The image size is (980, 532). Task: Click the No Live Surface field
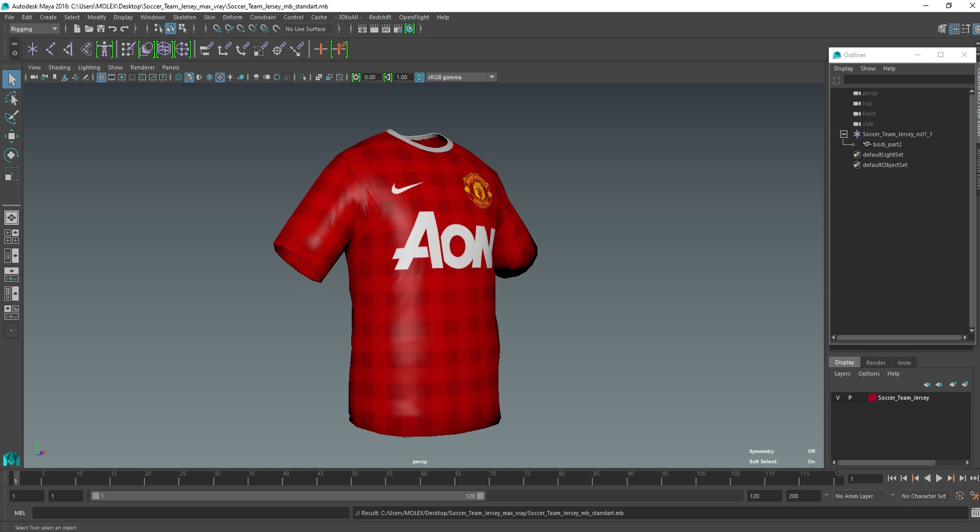point(308,29)
